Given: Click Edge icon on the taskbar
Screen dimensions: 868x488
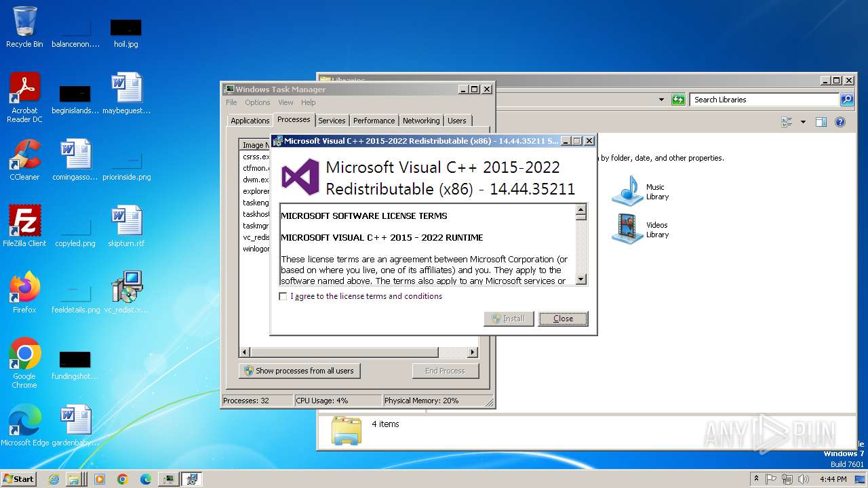Looking at the screenshot, I should click(146, 479).
